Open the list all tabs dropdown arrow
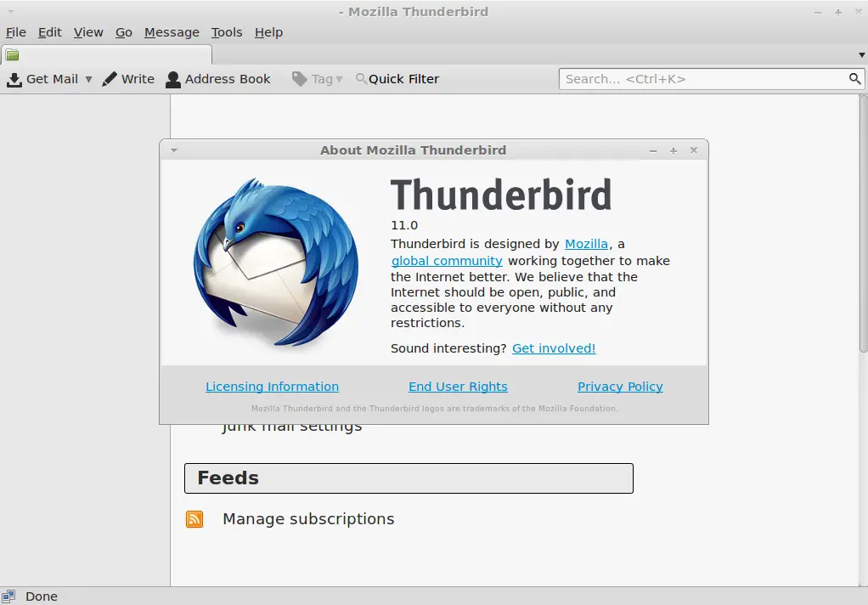Viewport: 868px width, 605px height. (x=862, y=55)
